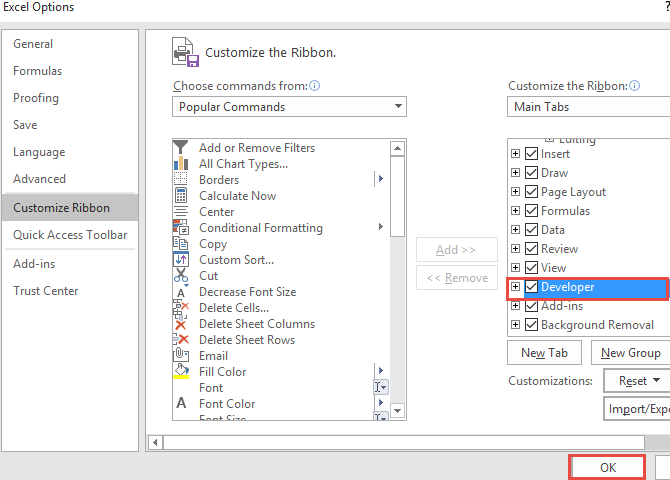
Task: Toggle the Review tab checkbox
Action: click(x=531, y=248)
